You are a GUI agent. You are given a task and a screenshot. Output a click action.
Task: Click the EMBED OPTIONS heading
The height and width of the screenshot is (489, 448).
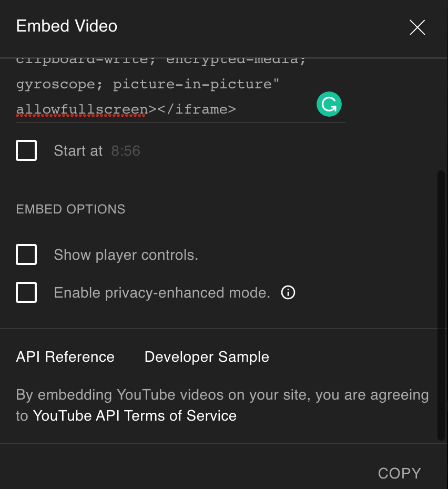click(x=70, y=209)
